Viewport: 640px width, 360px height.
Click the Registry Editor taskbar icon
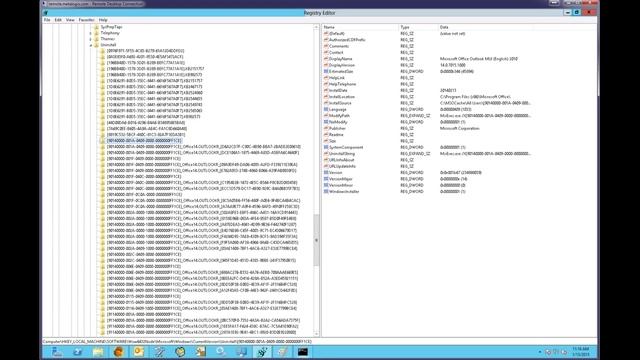[x=262, y=352]
